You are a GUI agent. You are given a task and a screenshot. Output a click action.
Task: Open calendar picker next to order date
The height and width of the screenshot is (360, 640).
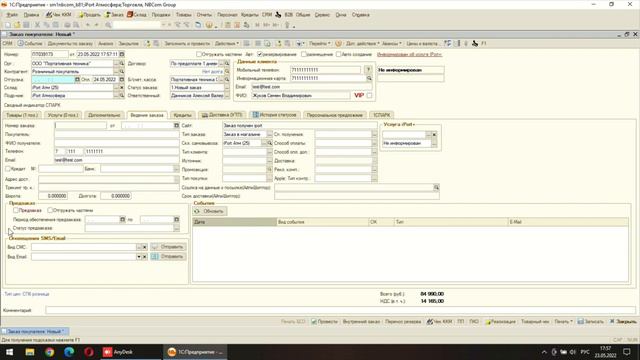122,54
